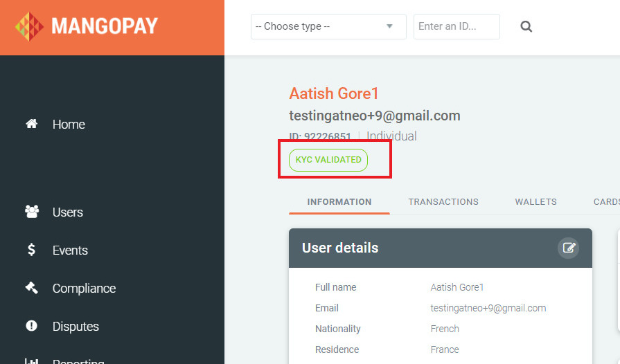The width and height of the screenshot is (620, 364).
Task: Edit user details with pencil icon
Action: tap(568, 248)
